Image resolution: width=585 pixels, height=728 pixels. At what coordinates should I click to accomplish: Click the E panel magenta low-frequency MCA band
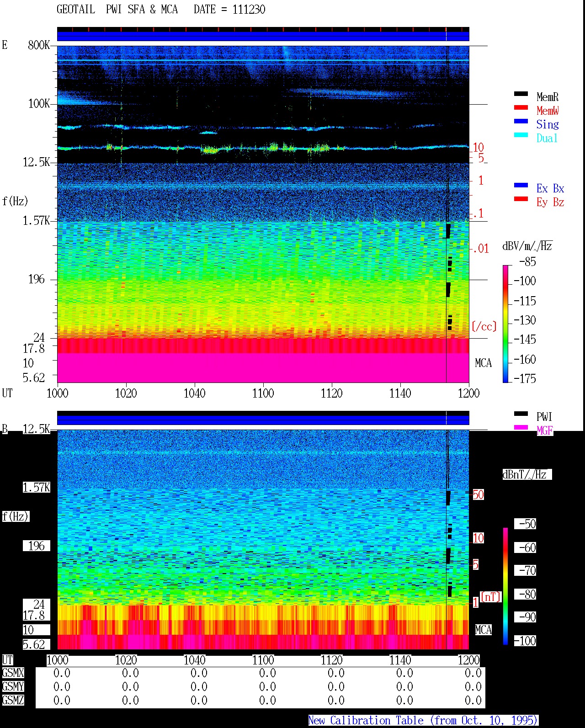pyautogui.click(x=263, y=368)
